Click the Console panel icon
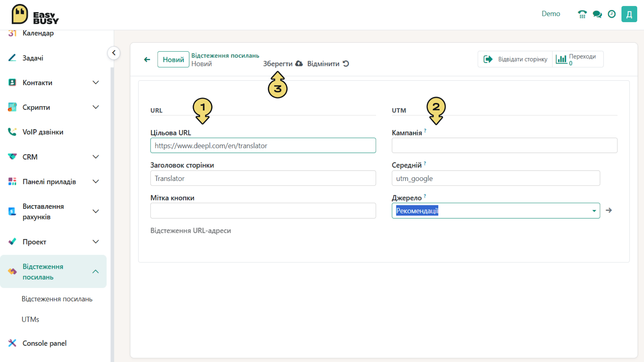The height and width of the screenshot is (362, 644). [12, 343]
